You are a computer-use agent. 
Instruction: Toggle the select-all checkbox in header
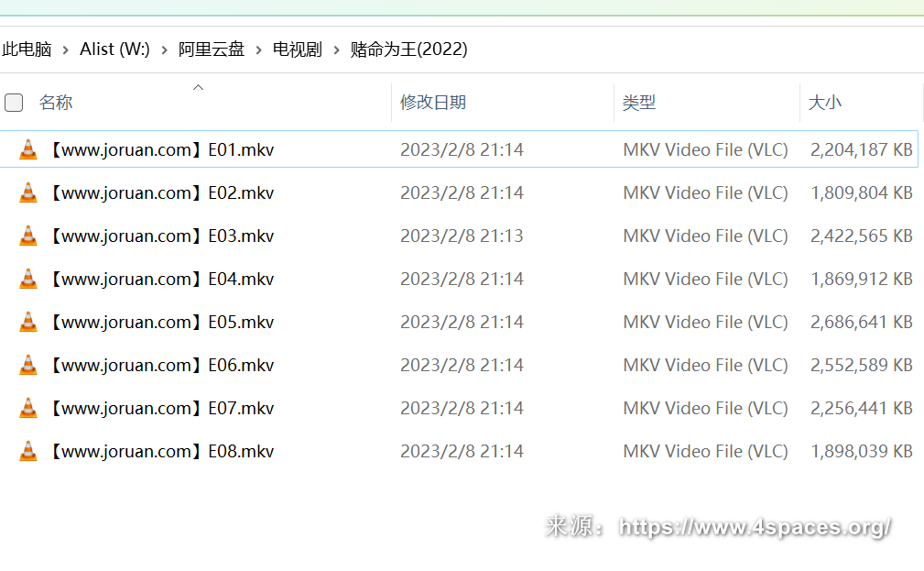tap(14, 103)
